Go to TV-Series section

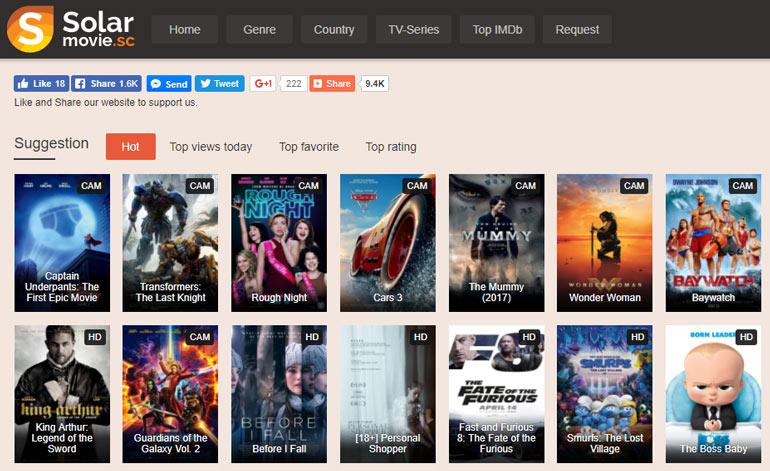click(x=414, y=30)
